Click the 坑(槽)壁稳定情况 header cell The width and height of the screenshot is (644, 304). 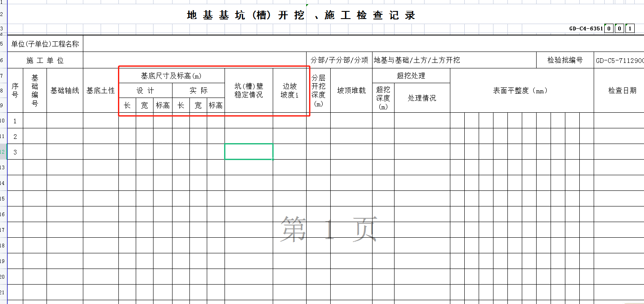click(x=249, y=90)
